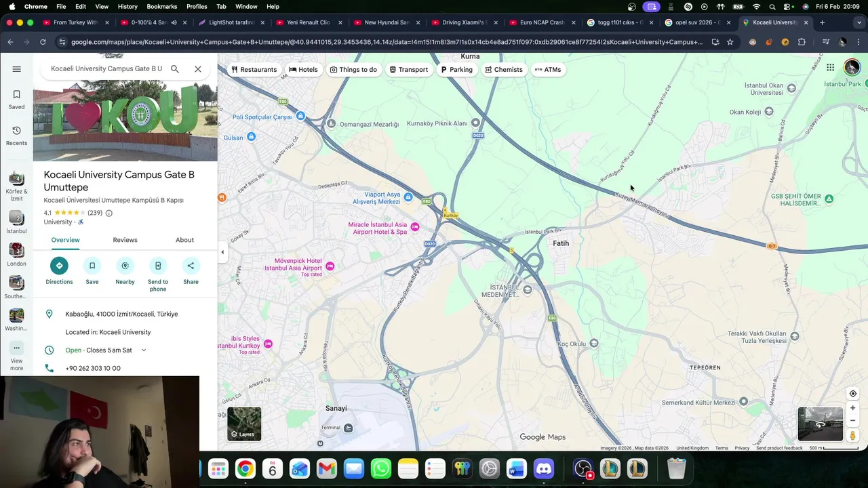Switch to the About tab
This screenshot has height=488, width=868.
tap(184, 240)
